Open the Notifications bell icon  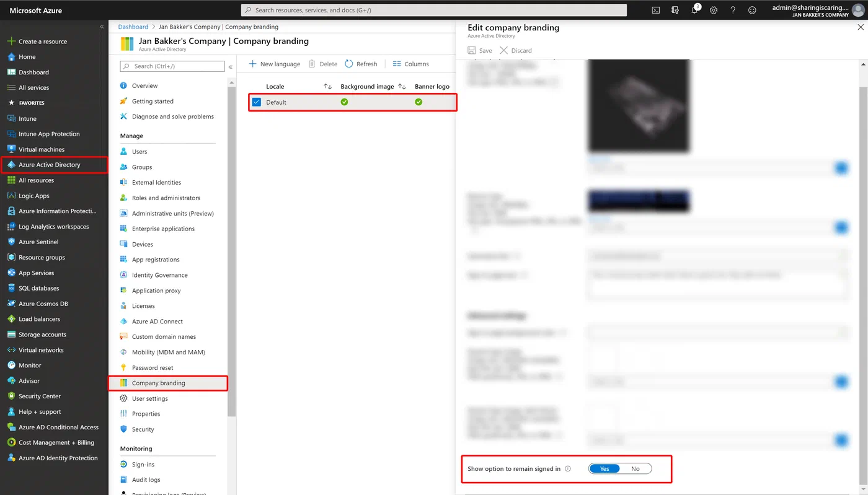tap(694, 11)
